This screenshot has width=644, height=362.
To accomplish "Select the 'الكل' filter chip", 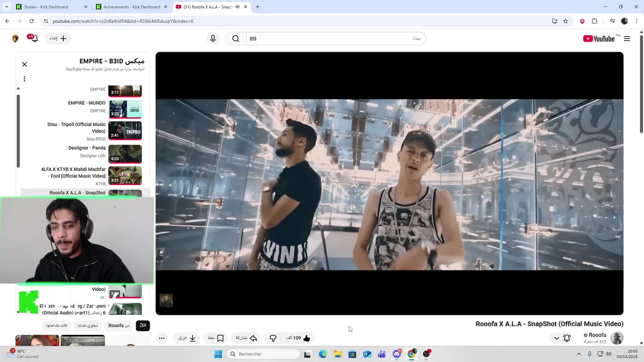I will (x=143, y=325).
